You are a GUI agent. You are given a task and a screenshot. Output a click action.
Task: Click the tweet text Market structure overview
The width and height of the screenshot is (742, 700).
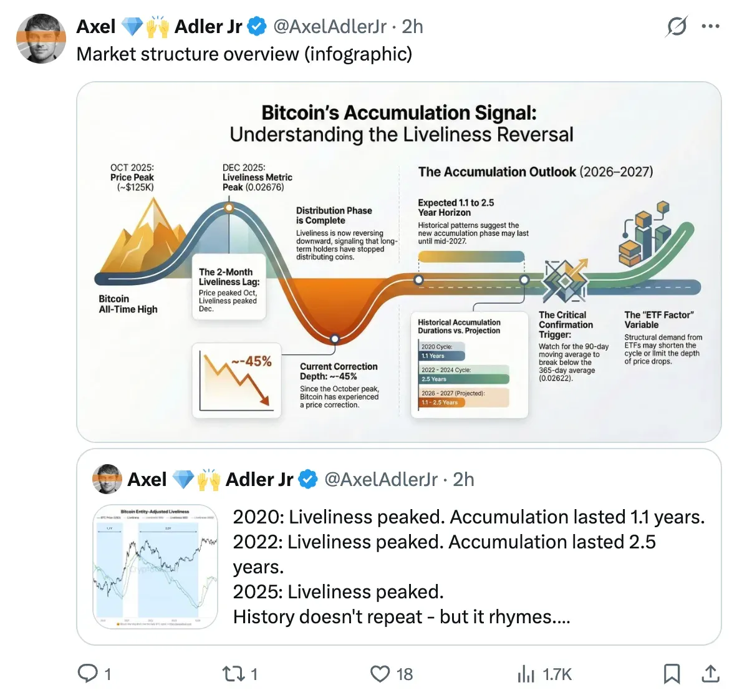[x=244, y=54]
